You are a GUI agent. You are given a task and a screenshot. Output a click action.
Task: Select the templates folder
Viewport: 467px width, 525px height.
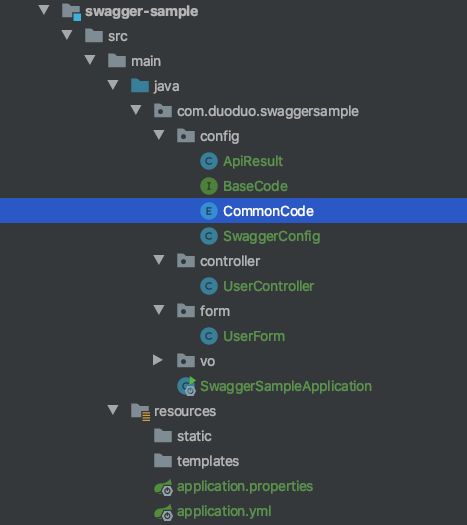click(x=208, y=461)
